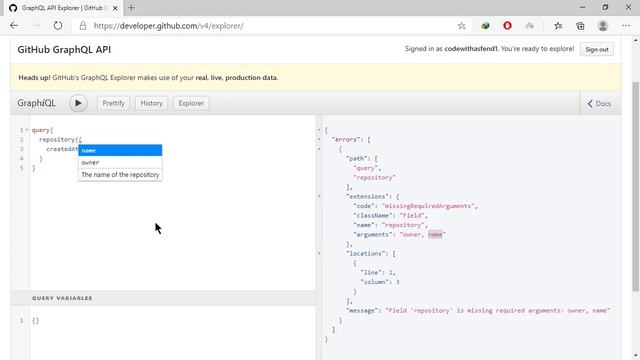Screen dimensions: 640x360
Task: Click the "column": 3 entry
Action: click(x=380, y=282)
